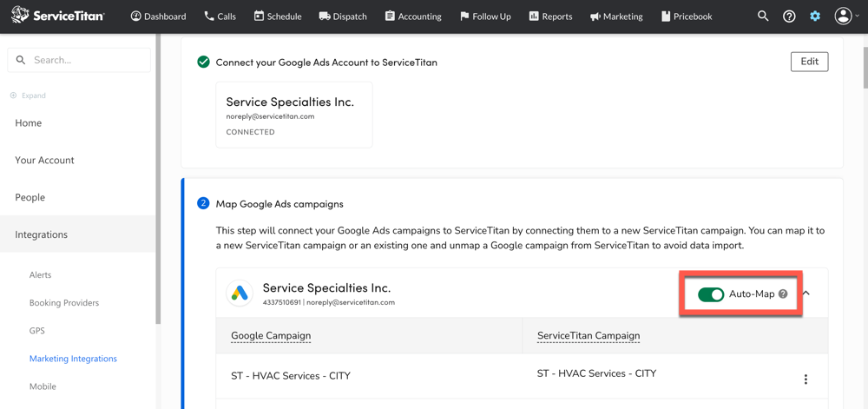Click the search magnifier icon in top bar
The height and width of the screenshot is (409, 868).
(763, 16)
